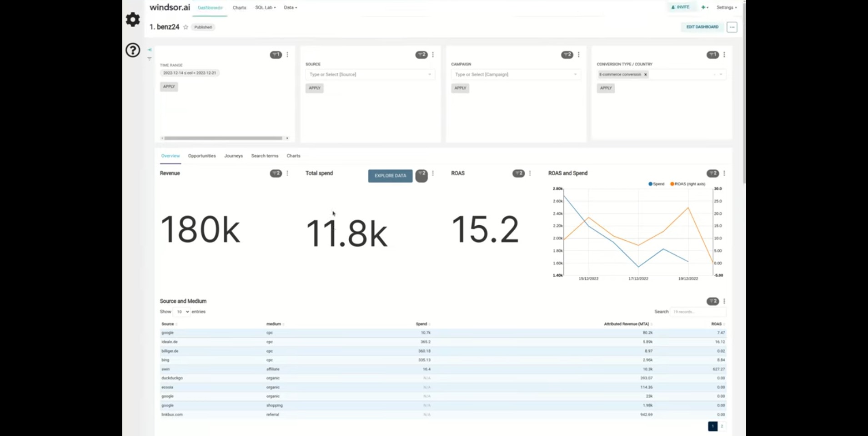Toggle the Spend series in chart legend
Image resolution: width=868 pixels, height=436 pixels.
[x=656, y=184]
